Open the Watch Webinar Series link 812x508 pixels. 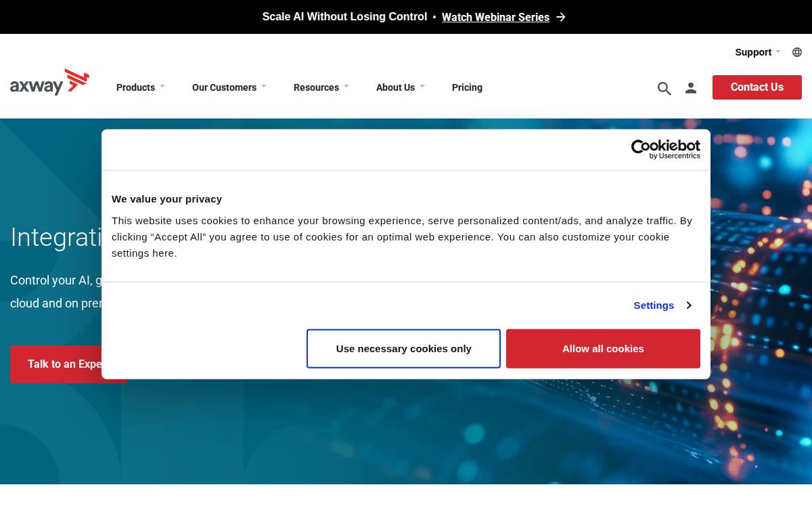(x=495, y=18)
